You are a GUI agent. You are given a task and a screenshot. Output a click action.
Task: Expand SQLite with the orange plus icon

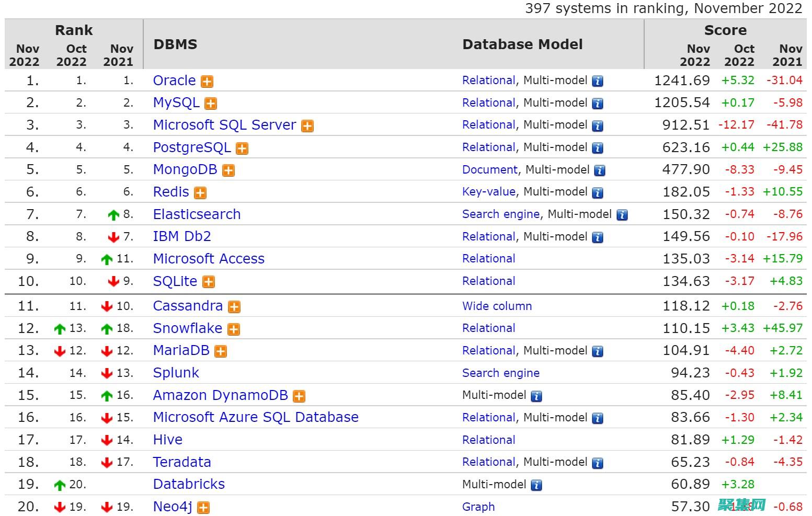coord(209,282)
